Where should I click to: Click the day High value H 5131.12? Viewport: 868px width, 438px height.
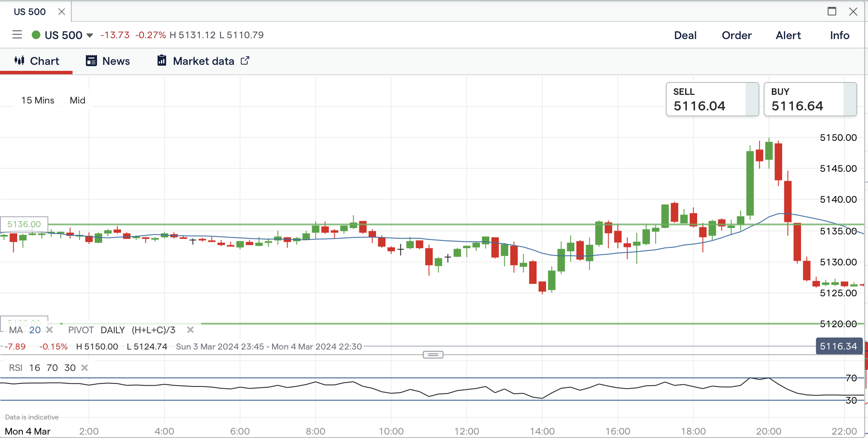pyautogui.click(x=193, y=35)
